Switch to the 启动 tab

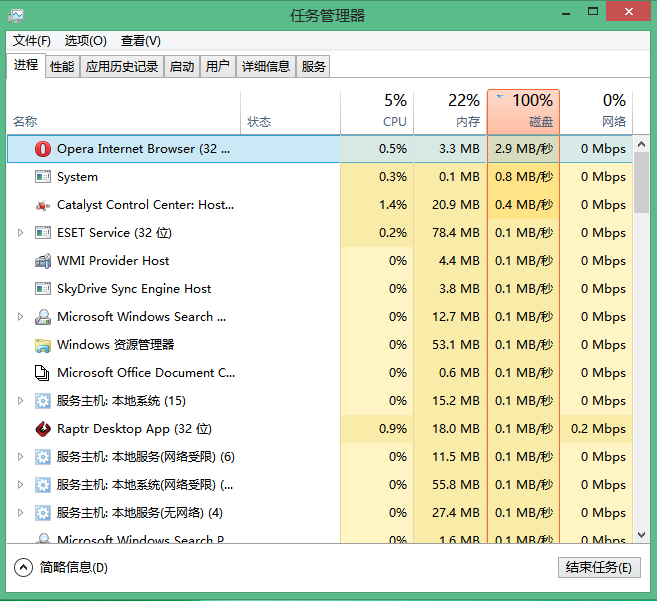(182, 66)
